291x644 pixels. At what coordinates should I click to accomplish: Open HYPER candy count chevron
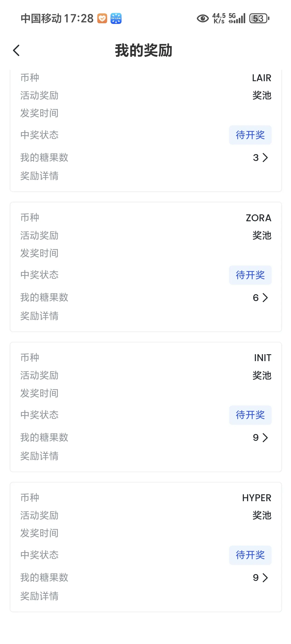click(x=265, y=578)
